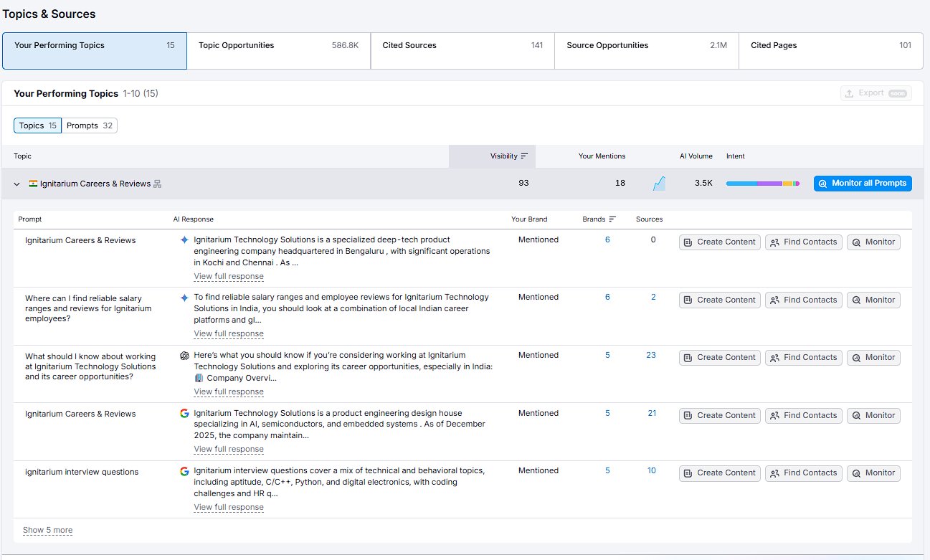Screen dimensions: 930x560
Task: Click the Intent color distribution bar
Action: pos(763,183)
